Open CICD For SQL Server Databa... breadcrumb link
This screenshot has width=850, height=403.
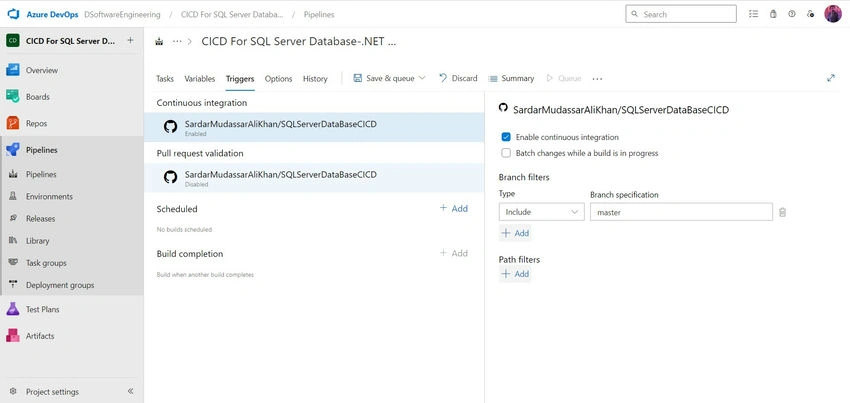click(232, 15)
